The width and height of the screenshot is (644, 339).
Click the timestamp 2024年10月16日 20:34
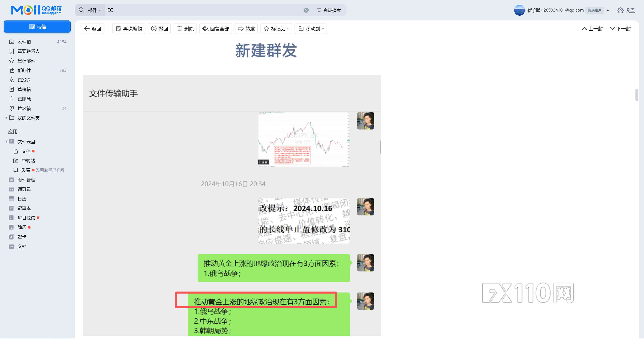tap(233, 184)
